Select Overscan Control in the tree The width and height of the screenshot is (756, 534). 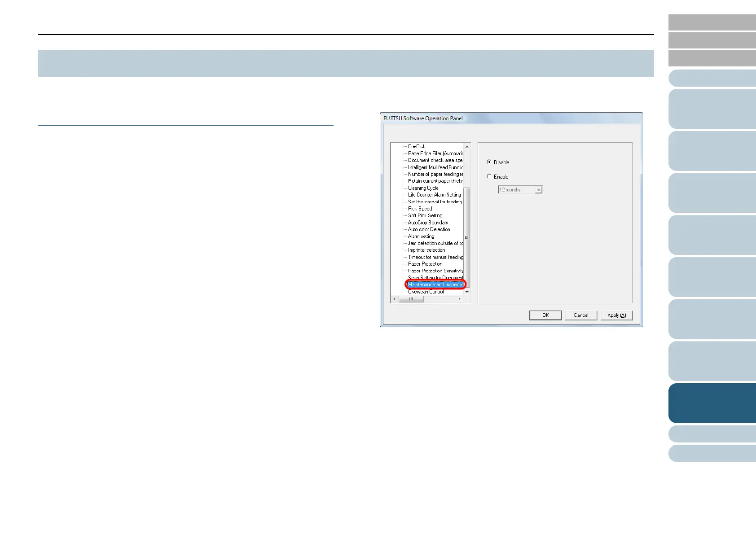pos(426,292)
